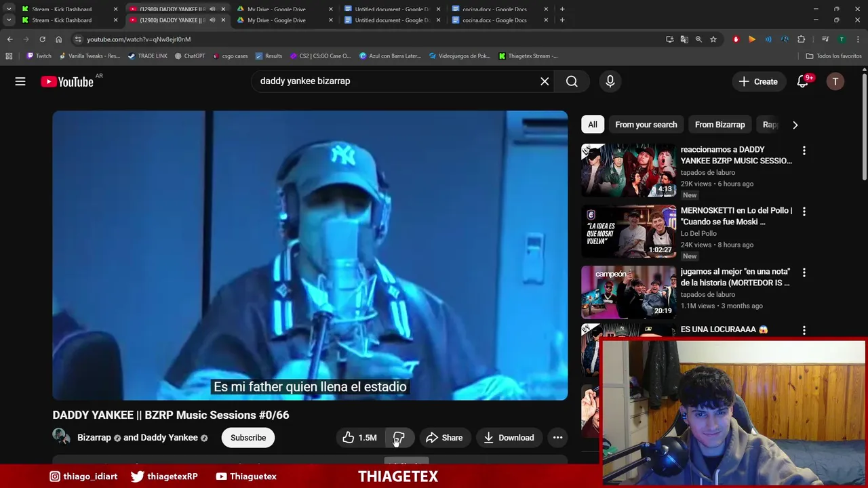Open the 'Lo Del Pollo' channel link
The height and width of the screenshot is (488, 868).
pyautogui.click(x=698, y=234)
